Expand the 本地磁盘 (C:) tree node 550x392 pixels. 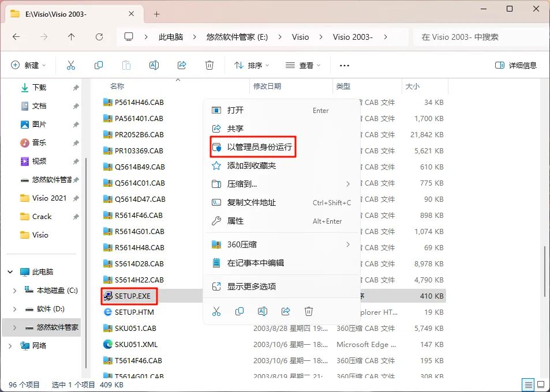click(x=15, y=291)
